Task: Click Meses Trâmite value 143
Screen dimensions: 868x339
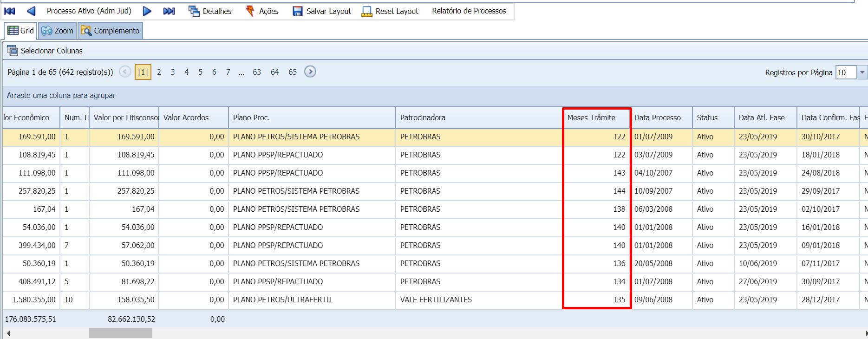Action: click(597, 173)
